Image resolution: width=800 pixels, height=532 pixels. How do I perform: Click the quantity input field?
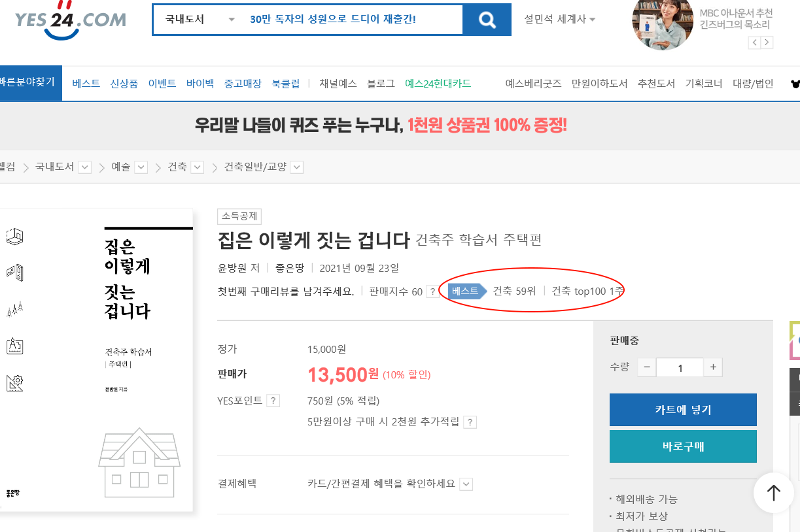(x=680, y=367)
